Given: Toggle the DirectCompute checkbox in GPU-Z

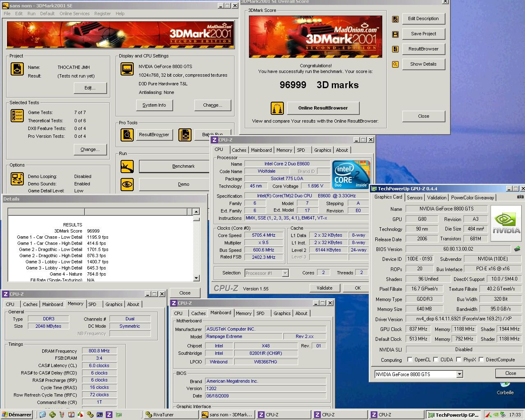Looking at the screenshot, I should point(481,360).
